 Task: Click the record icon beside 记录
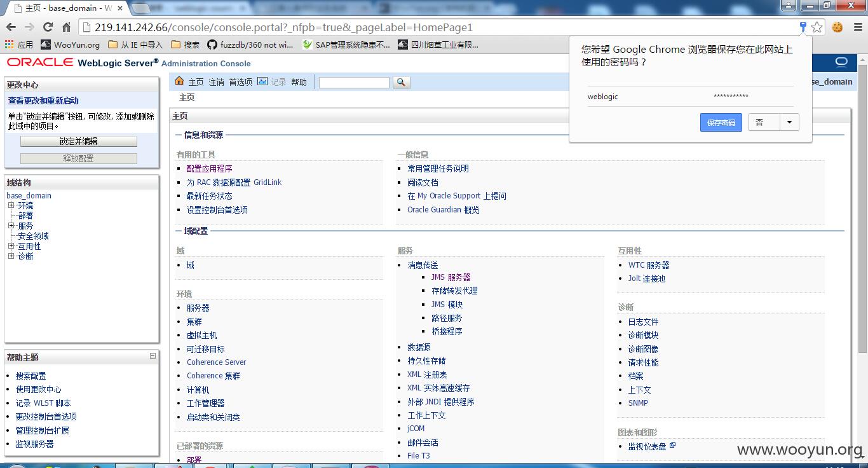[262, 81]
